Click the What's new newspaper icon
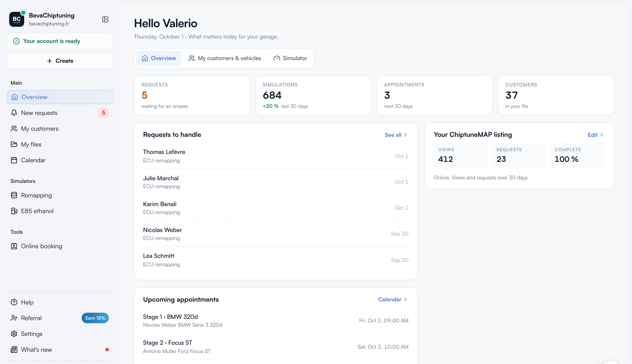The width and height of the screenshot is (632, 364). [x=14, y=350]
